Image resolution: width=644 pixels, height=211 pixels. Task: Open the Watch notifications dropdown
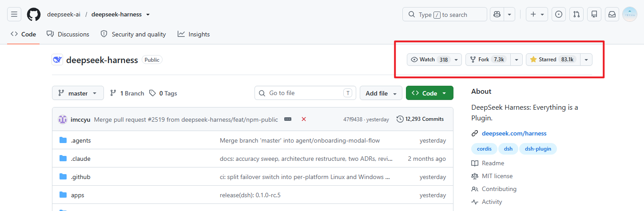pyautogui.click(x=434, y=60)
